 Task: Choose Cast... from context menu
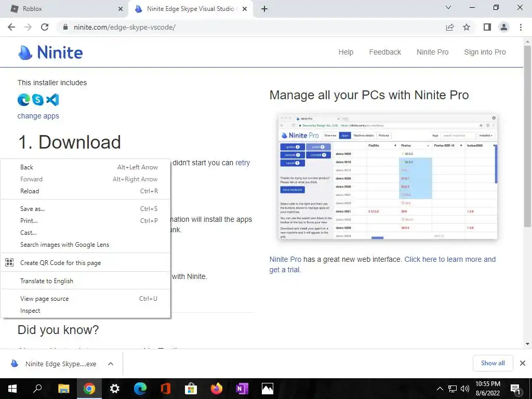tap(86, 232)
